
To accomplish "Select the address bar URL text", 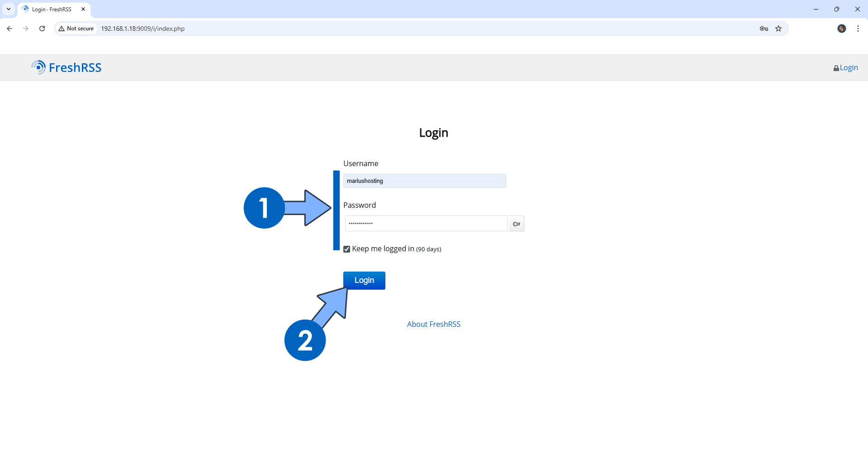I will [x=142, y=29].
